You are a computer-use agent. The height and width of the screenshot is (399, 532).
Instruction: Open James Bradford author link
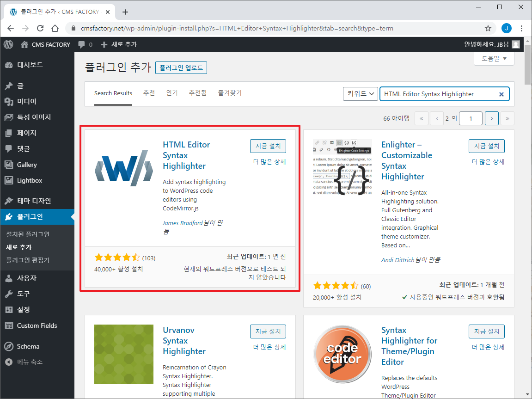tap(183, 223)
